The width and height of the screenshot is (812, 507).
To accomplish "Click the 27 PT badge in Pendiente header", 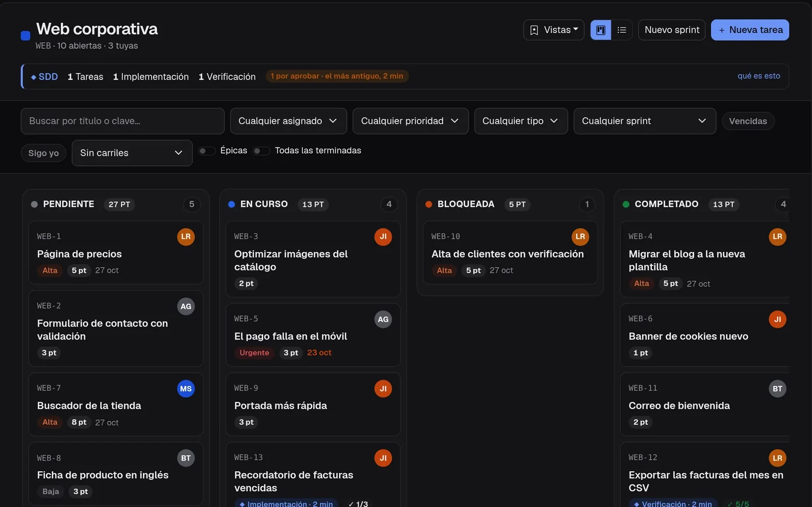I will [x=119, y=205].
